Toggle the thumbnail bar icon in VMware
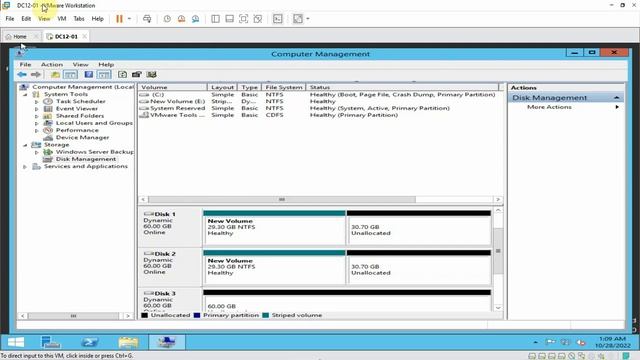Screen dimensions: 640x360 pos(229,19)
